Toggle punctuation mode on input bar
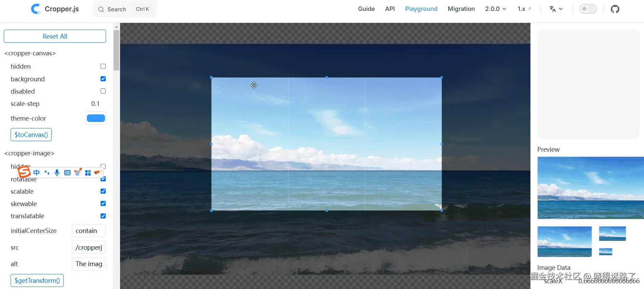644x289 pixels. [x=47, y=173]
